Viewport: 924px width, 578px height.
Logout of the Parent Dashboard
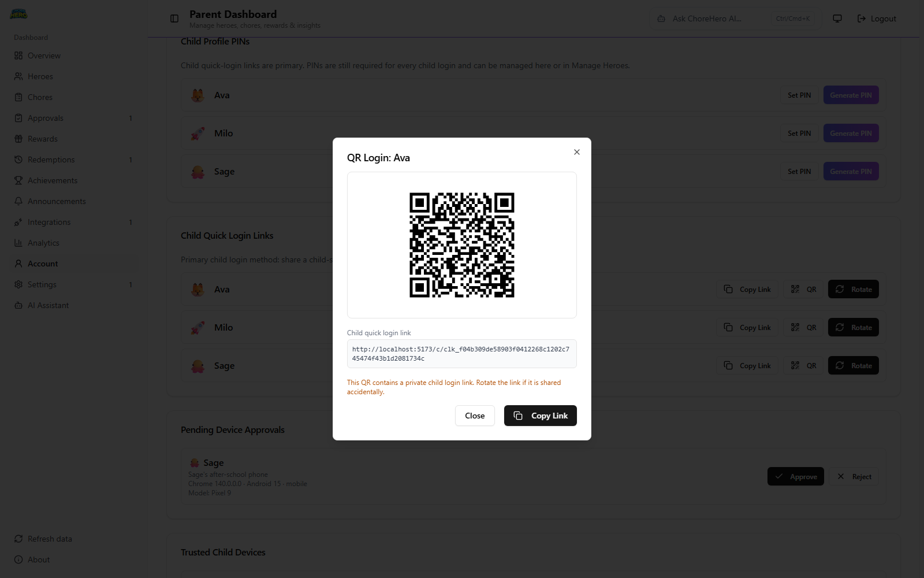pyautogui.click(x=876, y=18)
